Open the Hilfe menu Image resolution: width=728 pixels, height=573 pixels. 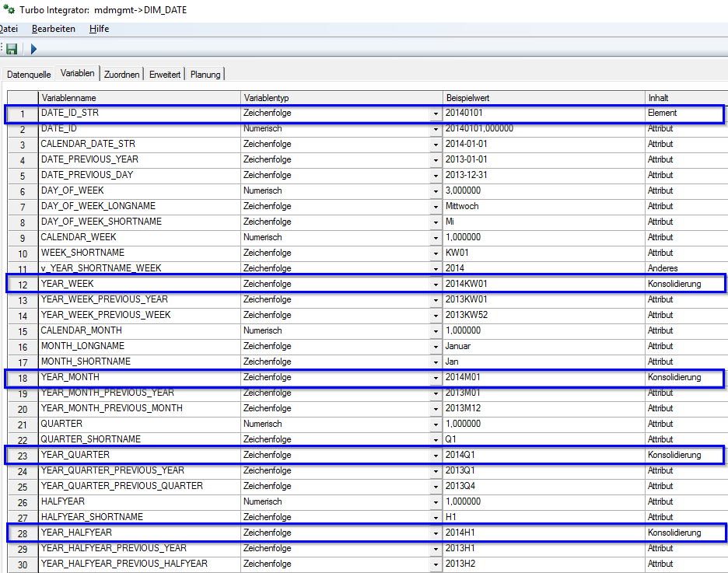pos(99,29)
